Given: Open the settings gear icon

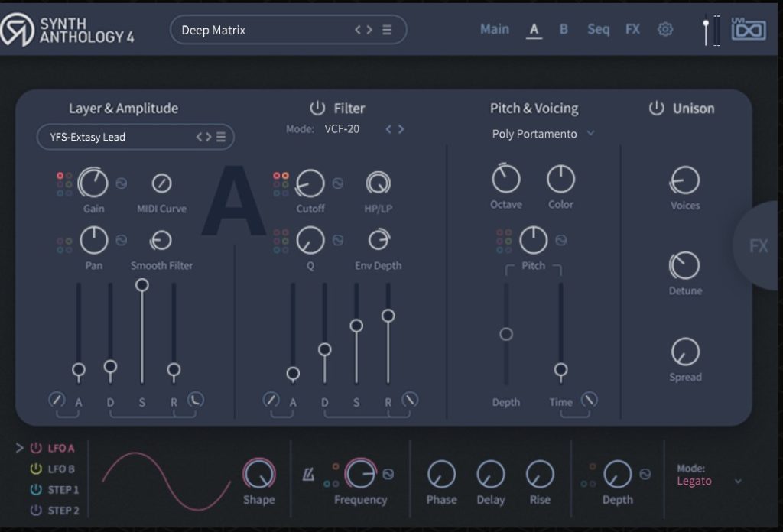Looking at the screenshot, I should [665, 30].
